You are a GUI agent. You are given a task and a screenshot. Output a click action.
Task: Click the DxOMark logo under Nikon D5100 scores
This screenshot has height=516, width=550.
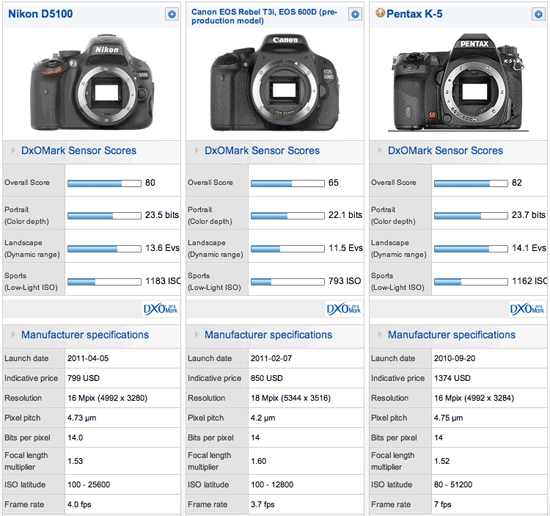161,309
